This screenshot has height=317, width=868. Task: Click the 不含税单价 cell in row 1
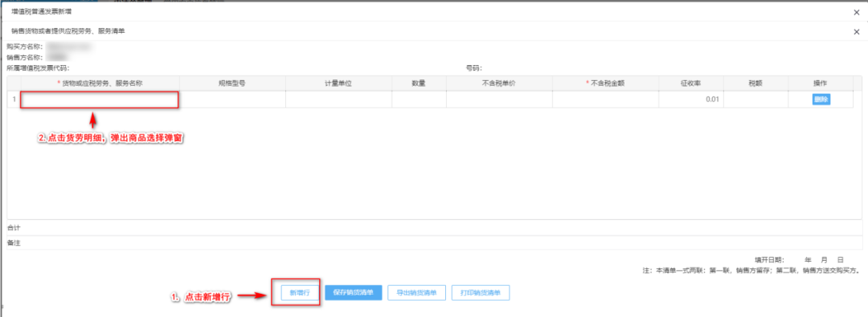[x=499, y=100]
